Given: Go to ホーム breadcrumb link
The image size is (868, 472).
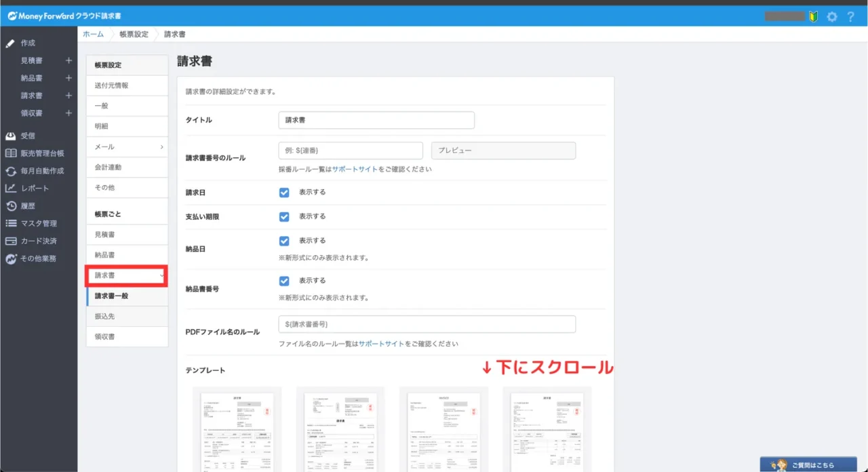Looking at the screenshot, I should click(x=94, y=34).
